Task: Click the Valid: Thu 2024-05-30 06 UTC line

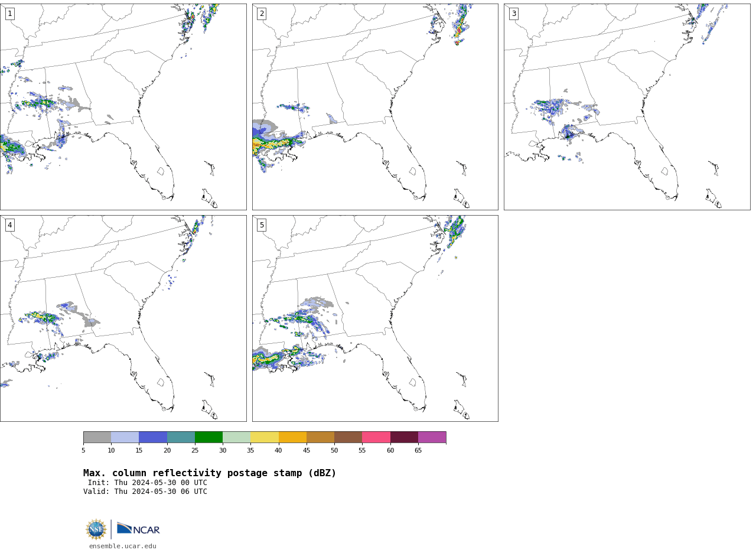Action: [145, 492]
